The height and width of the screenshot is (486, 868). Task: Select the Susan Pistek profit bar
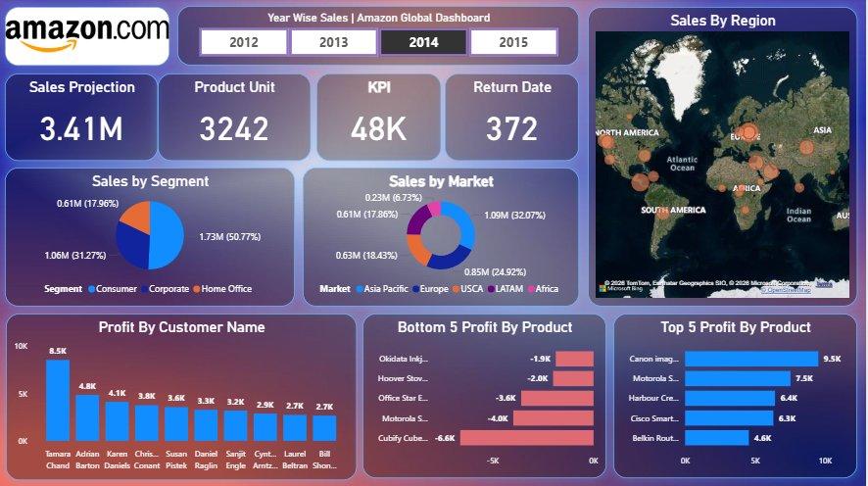point(176,424)
